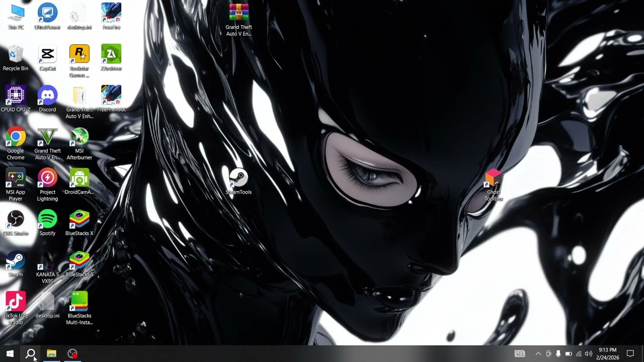Open taskbar Search
The height and width of the screenshot is (362, 644).
[x=31, y=353]
